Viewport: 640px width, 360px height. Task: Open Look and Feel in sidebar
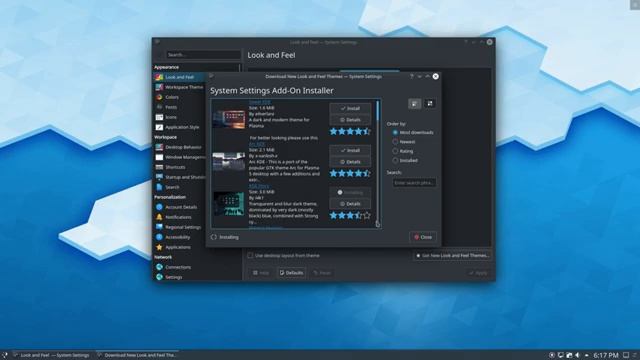click(180, 77)
